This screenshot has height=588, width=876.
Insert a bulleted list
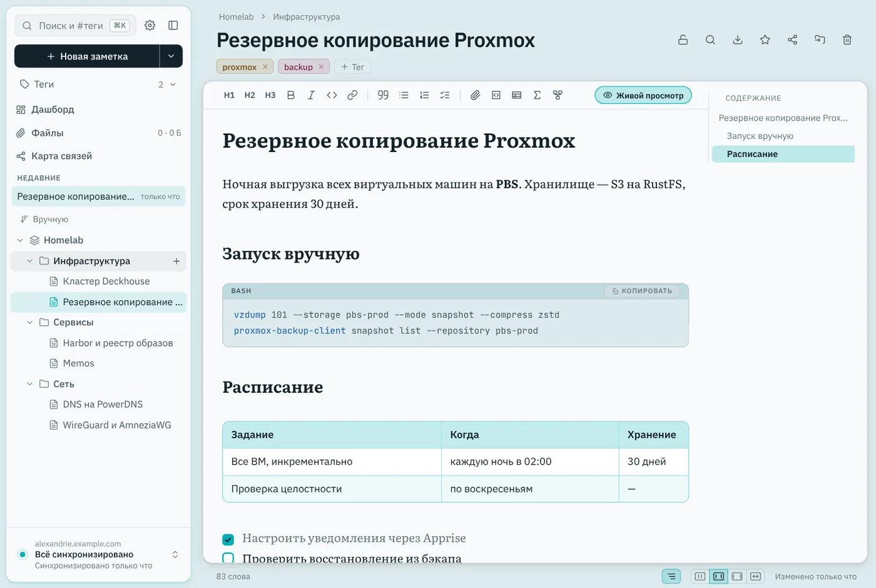click(x=404, y=95)
